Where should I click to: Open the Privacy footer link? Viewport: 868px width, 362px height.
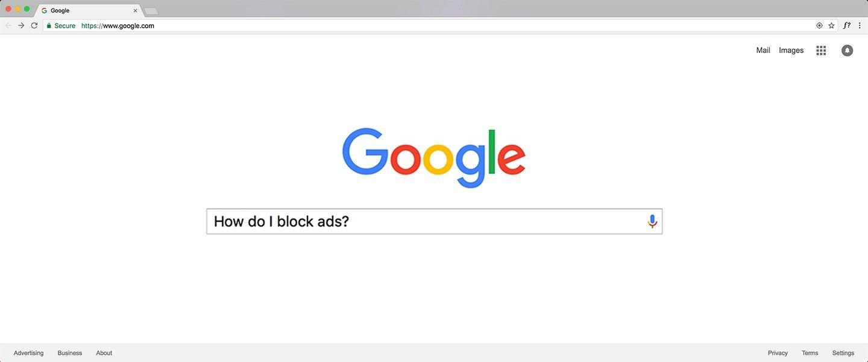point(778,353)
